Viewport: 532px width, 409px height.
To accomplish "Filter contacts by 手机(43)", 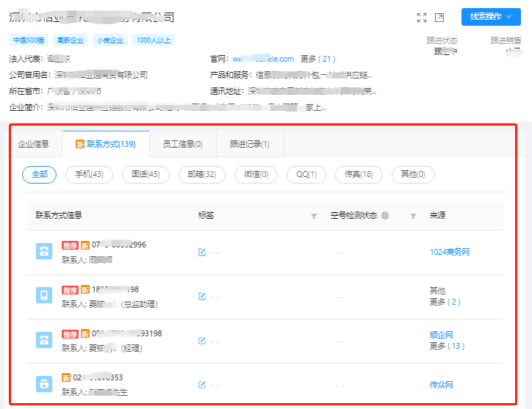I will tap(89, 174).
